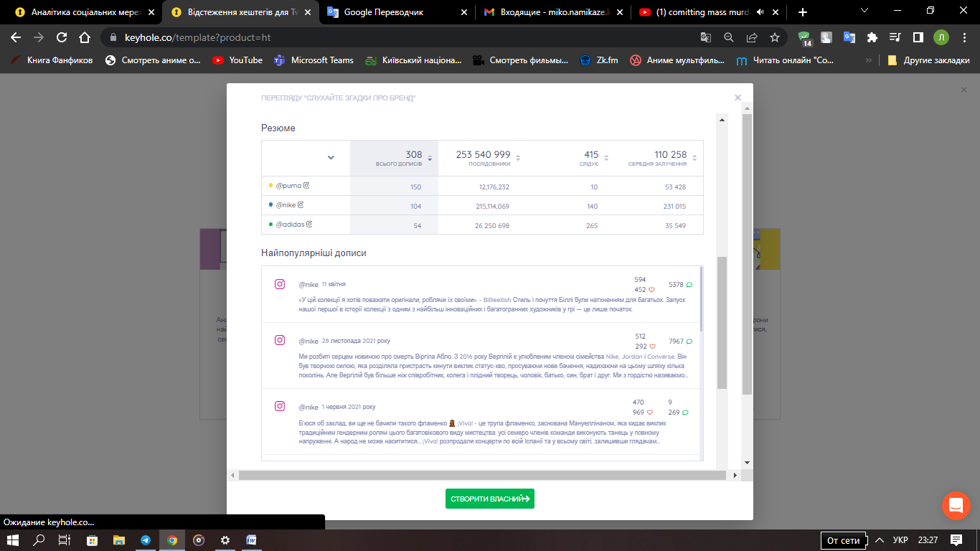The image size is (980, 551).
Task: Click the modal horizontal scrollbar right arrow
Action: (735, 475)
